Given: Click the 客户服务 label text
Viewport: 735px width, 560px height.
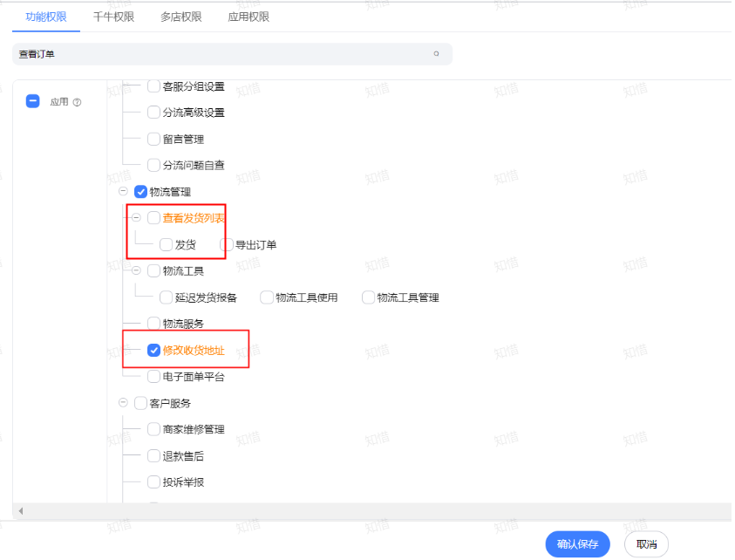Looking at the screenshot, I should [170, 403].
